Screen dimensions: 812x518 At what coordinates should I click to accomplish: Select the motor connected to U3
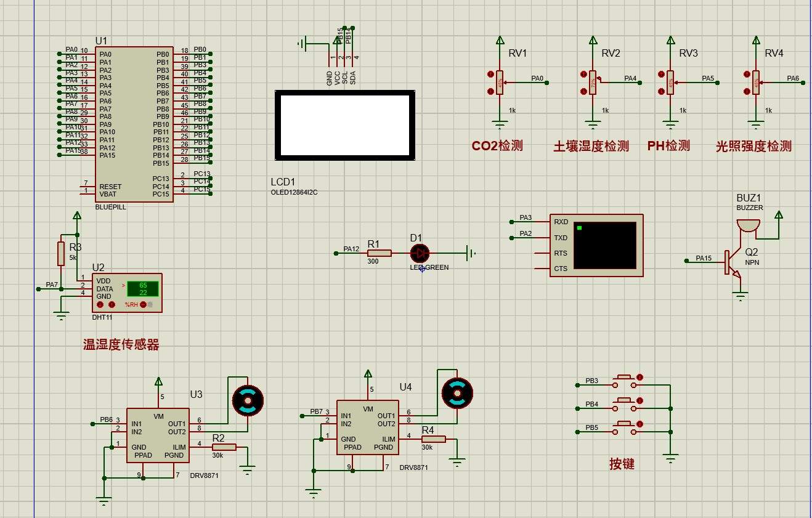(247, 400)
